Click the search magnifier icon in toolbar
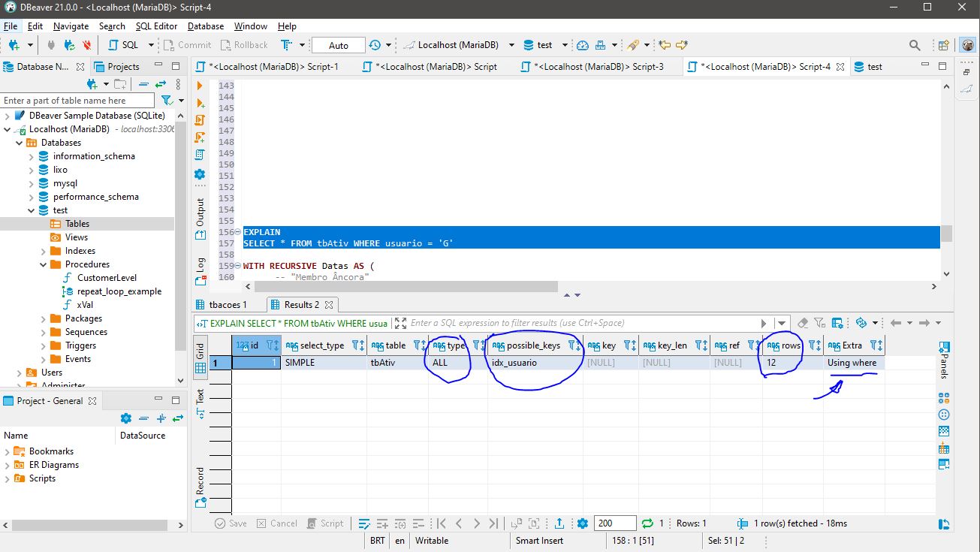Viewport: 980px width, 552px height. tap(915, 45)
